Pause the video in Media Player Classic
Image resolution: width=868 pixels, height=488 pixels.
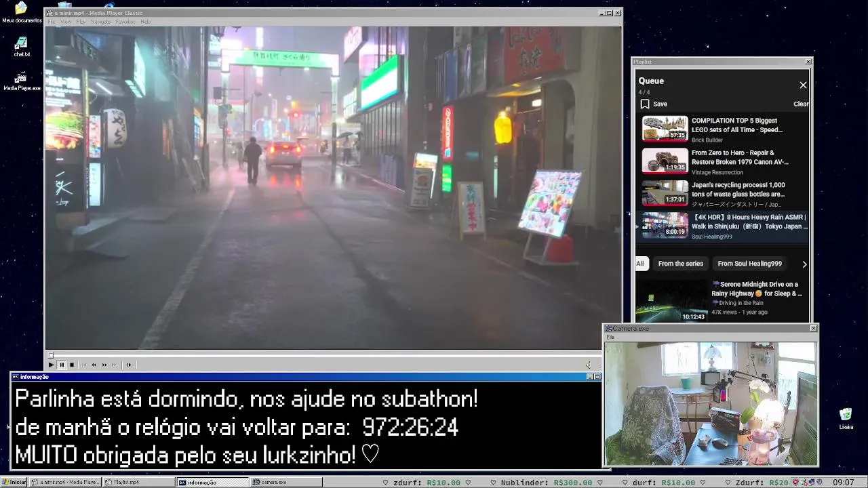[61, 365]
